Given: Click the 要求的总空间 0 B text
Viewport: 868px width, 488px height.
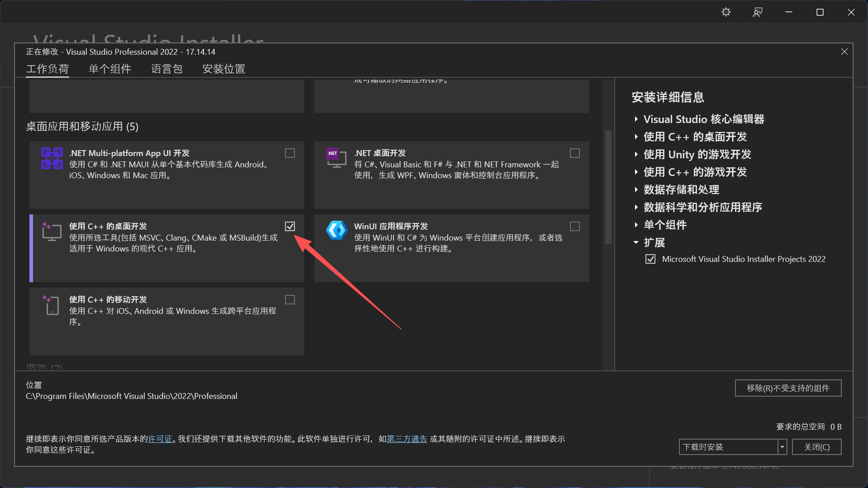Looking at the screenshot, I should coord(809,426).
